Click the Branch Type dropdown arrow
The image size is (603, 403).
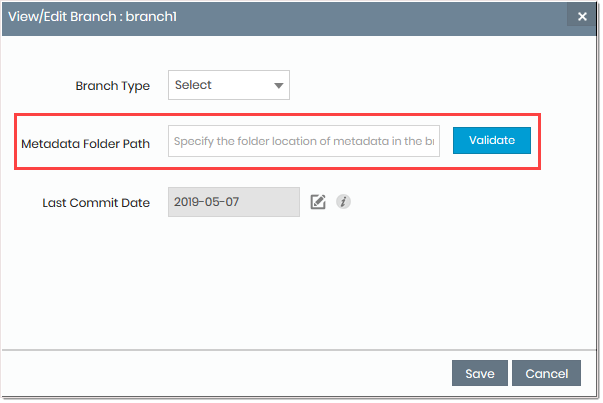[278, 85]
